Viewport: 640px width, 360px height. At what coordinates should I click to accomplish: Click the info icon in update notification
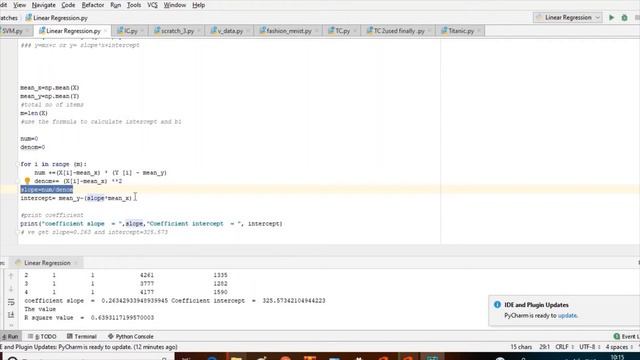pyautogui.click(x=497, y=304)
